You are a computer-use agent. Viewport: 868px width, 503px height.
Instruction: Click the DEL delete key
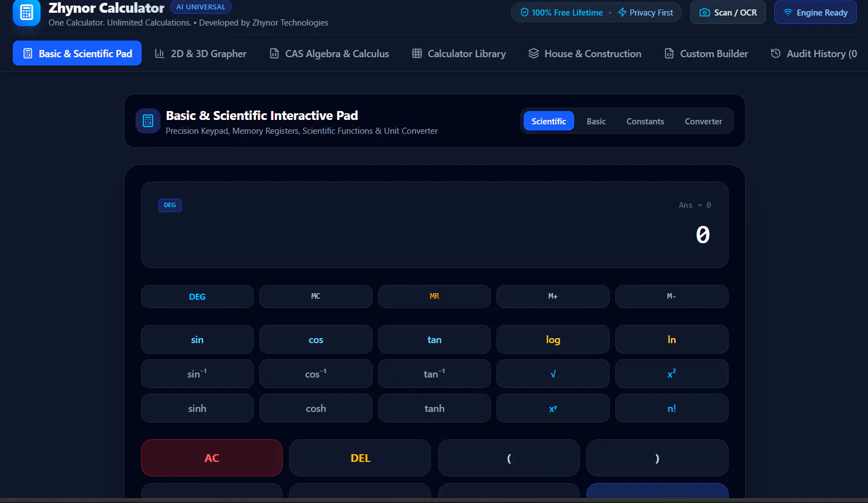pyautogui.click(x=360, y=457)
